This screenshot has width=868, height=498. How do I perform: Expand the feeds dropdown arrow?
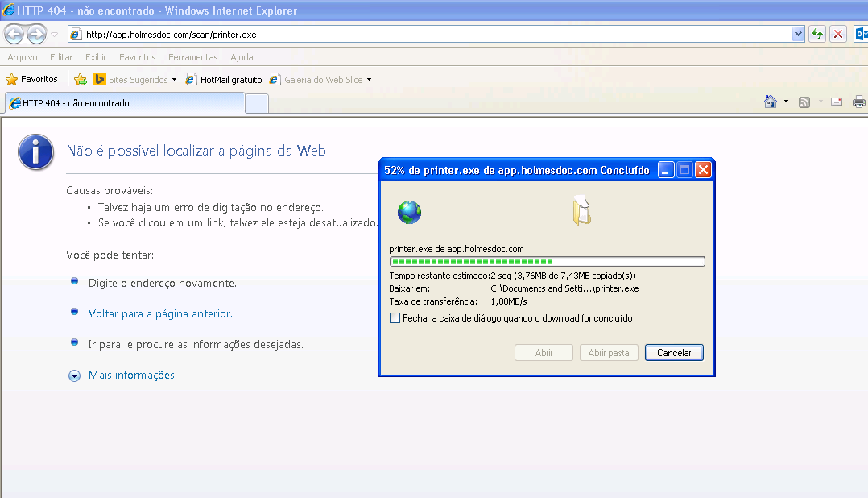(820, 102)
